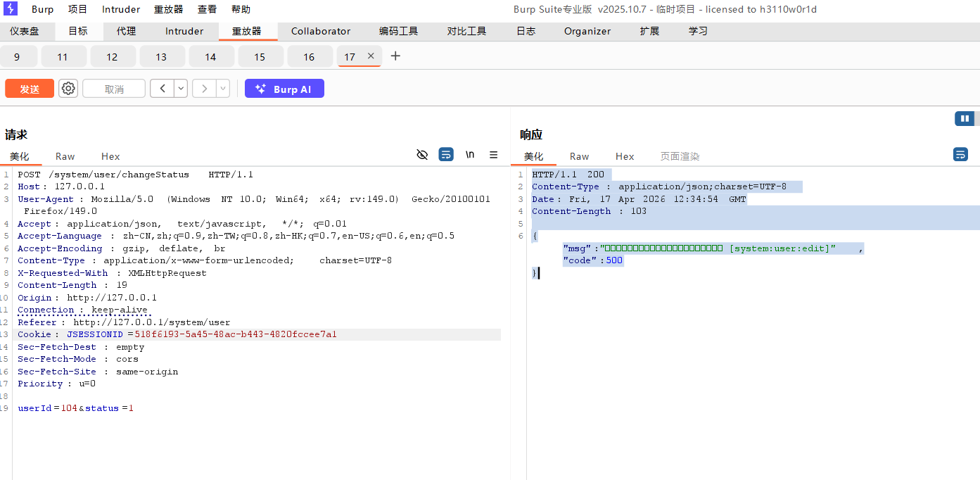Switch to 学习 tab
The image size is (980, 480).
[x=698, y=31]
